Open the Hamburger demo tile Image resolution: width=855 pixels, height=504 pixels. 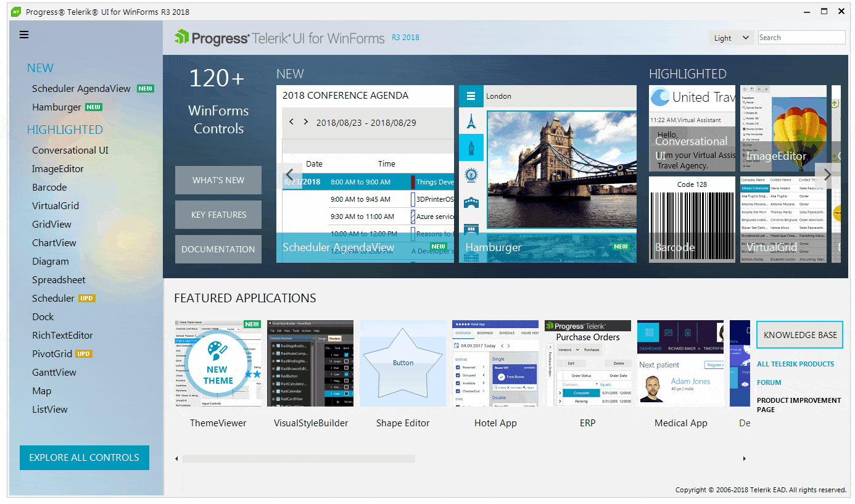tap(548, 174)
